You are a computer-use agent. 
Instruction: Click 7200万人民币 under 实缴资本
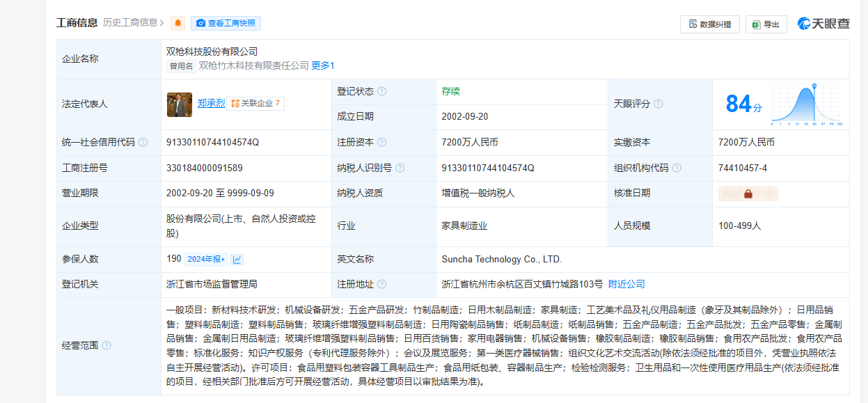click(746, 142)
